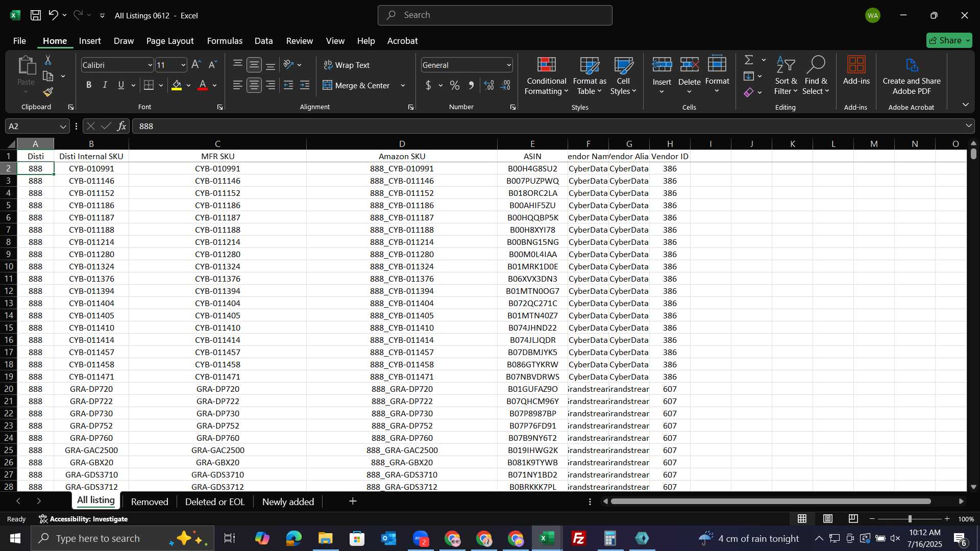Toggle Center horizontal alignment
This screenshot has height=551, width=980.
click(x=254, y=85)
